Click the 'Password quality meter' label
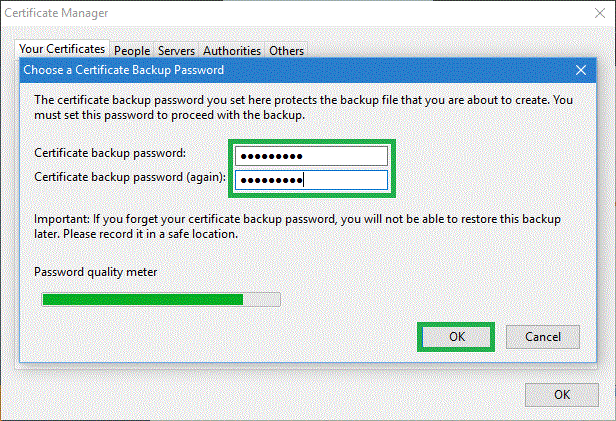 coord(96,272)
